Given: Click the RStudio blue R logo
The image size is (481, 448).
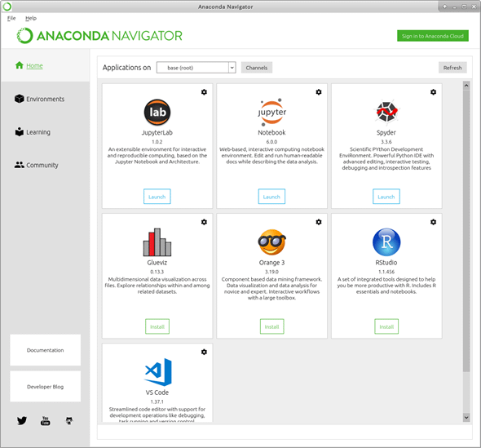Looking at the screenshot, I should pos(386,242).
